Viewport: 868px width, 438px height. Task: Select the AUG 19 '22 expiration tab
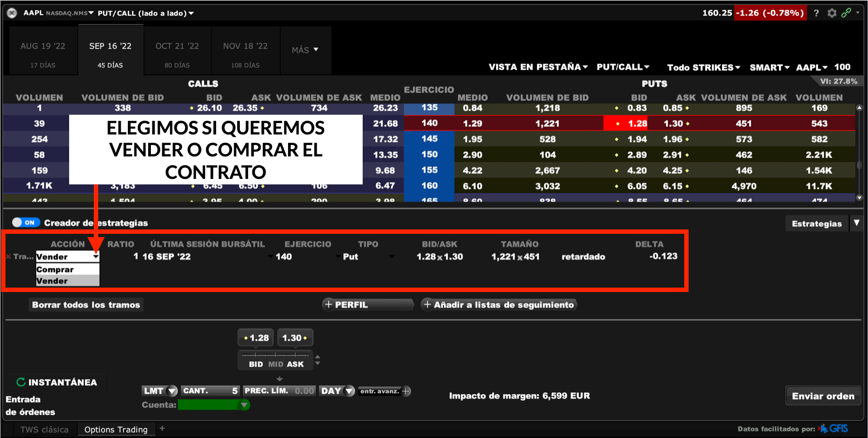[43, 51]
